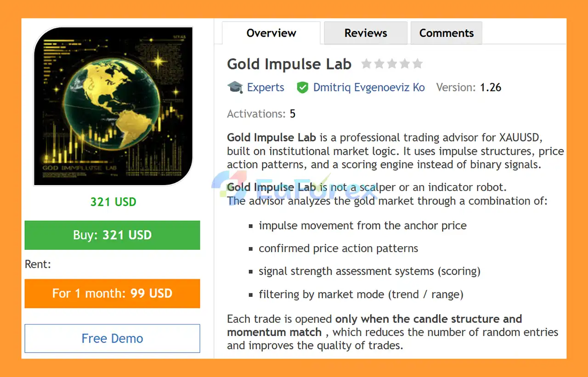Click the graduation cap Experts icon

(x=235, y=87)
